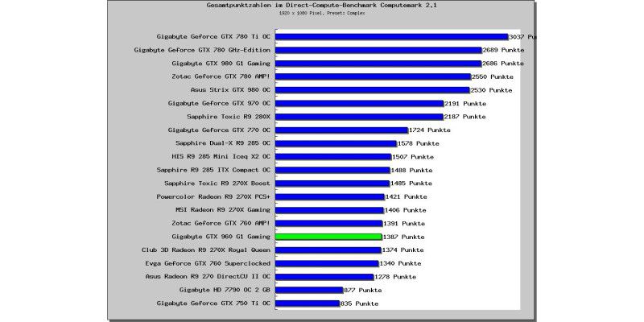The image size is (644, 322).
Task: Click the blue bar for GTX 780 Ti OC
Action: point(392,36)
